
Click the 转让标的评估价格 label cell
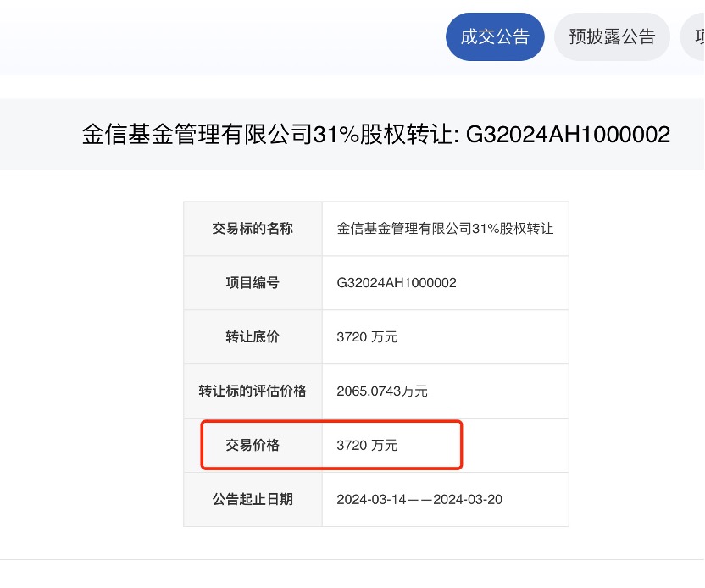click(x=253, y=391)
